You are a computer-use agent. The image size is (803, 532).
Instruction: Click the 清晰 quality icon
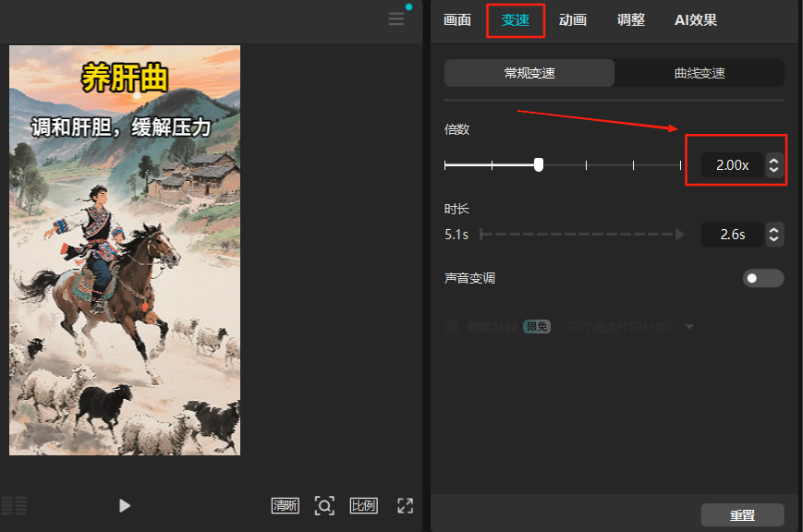coord(285,505)
